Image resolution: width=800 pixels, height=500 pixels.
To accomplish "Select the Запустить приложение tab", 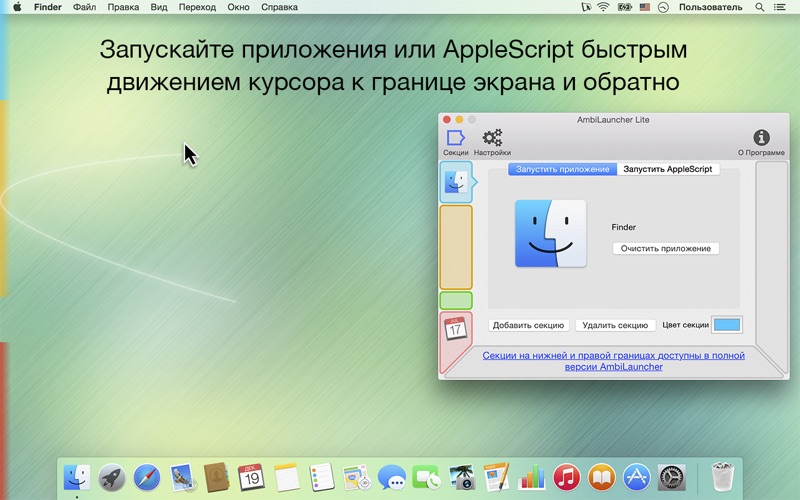I will 562,169.
